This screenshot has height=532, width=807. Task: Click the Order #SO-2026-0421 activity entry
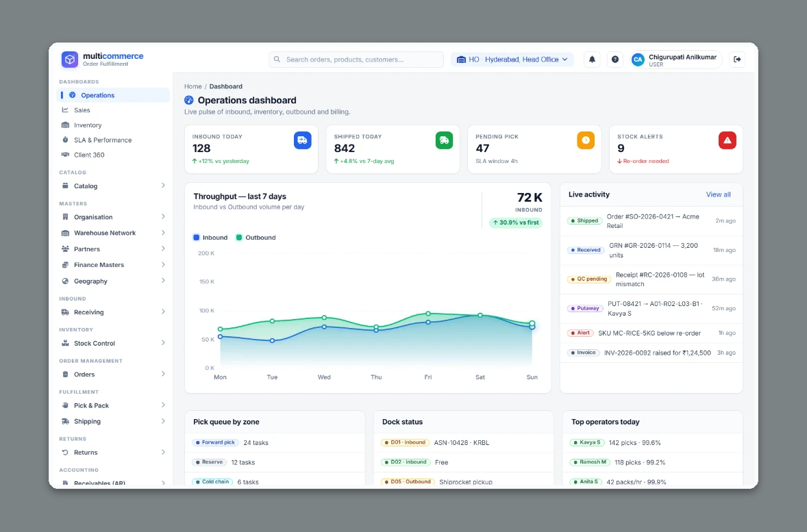pyautogui.click(x=651, y=221)
